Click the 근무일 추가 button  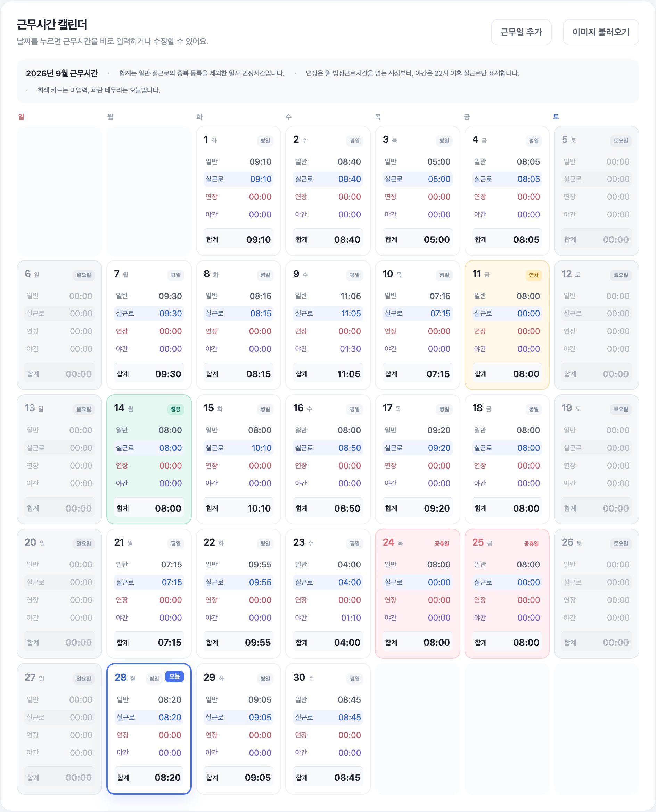(521, 32)
